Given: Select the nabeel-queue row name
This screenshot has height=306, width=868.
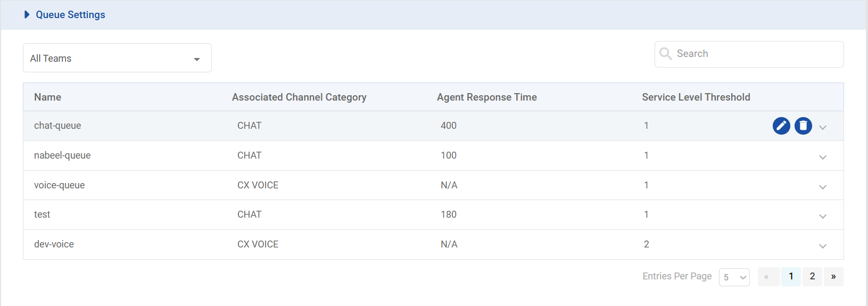Looking at the screenshot, I should (x=62, y=155).
